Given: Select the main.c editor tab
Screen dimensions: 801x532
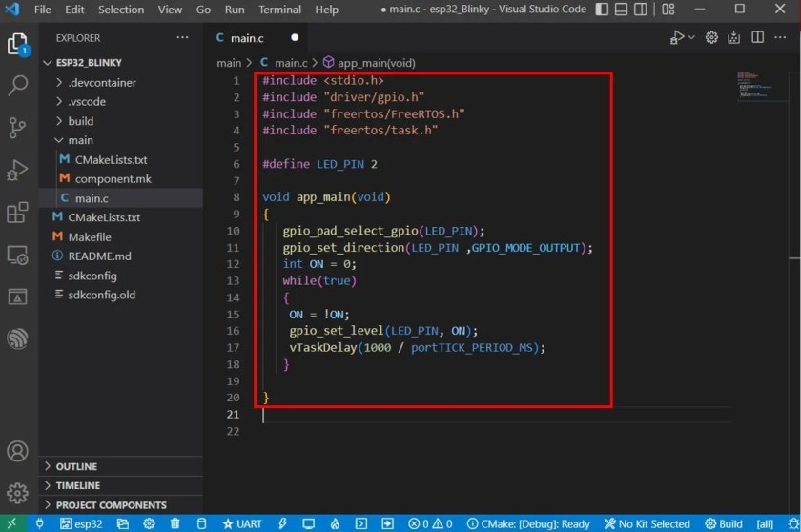Looking at the screenshot, I should (246, 38).
